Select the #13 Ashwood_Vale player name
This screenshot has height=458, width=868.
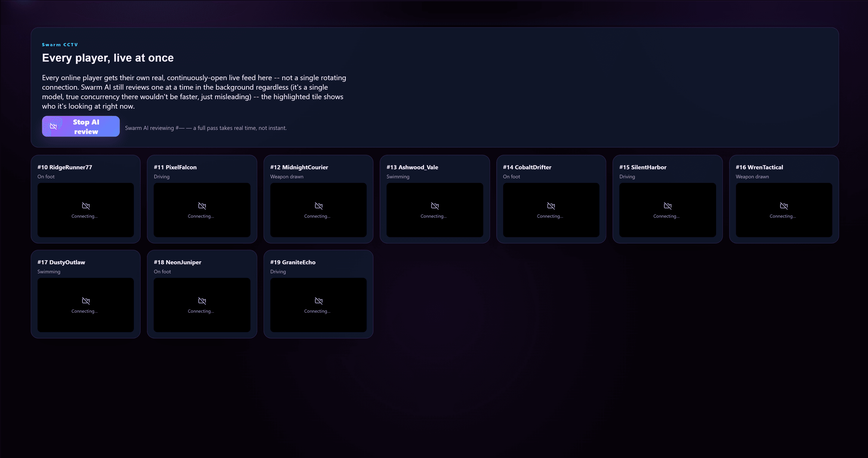coord(412,167)
